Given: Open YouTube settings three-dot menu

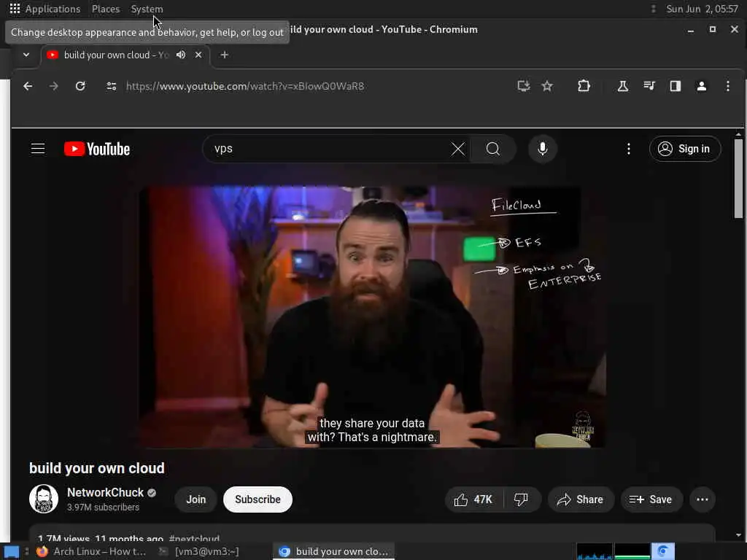Looking at the screenshot, I should (x=628, y=149).
